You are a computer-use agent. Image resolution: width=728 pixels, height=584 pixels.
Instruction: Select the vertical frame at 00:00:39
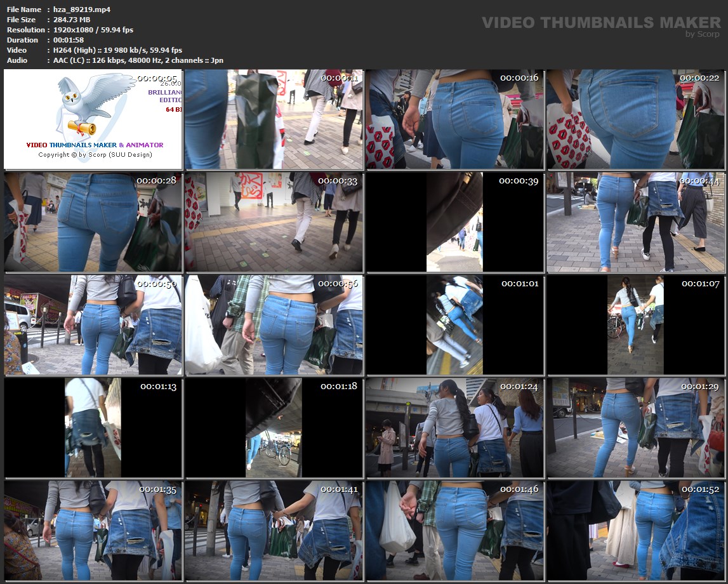click(x=454, y=222)
